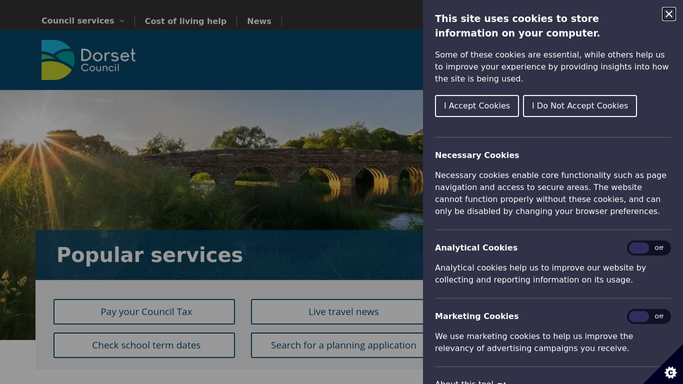
Task: Toggle Analytical Cookies switch on
Action: coord(649,248)
